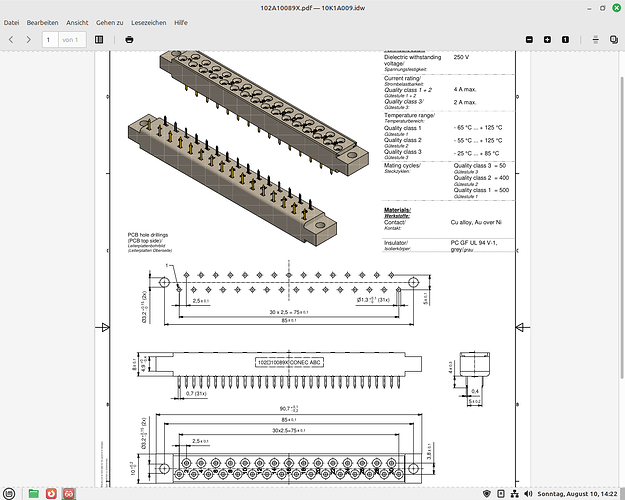625x500 pixels.
Task: Click 'Quality class 2 = 400' text
Action: pyautogui.click(x=481, y=178)
